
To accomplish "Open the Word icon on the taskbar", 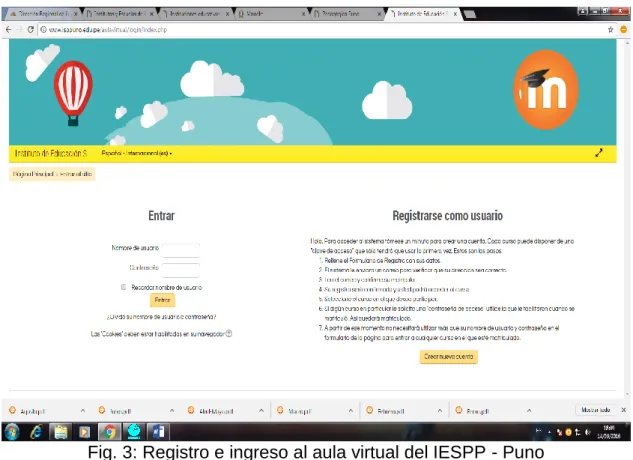I will click(x=158, y=432).
